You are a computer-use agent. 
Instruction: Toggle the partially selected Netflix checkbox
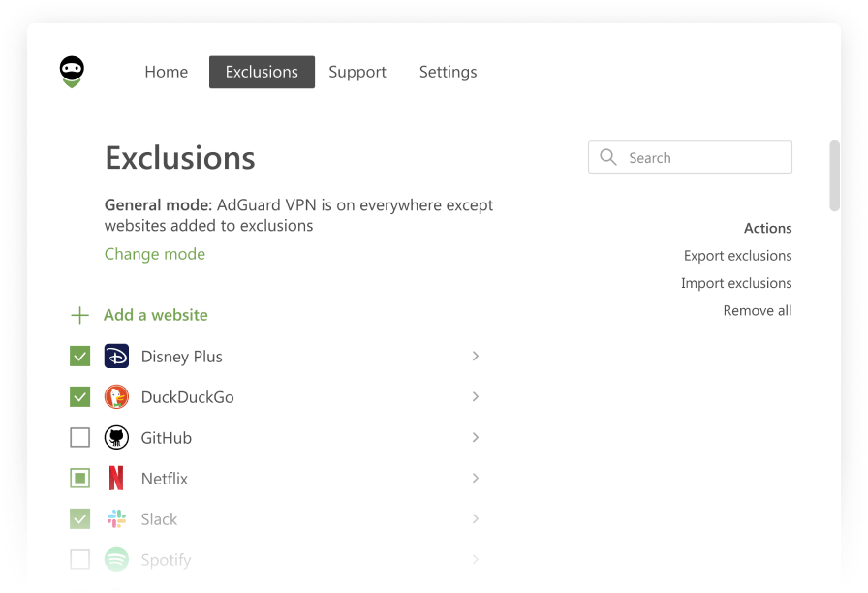point(80,479)
